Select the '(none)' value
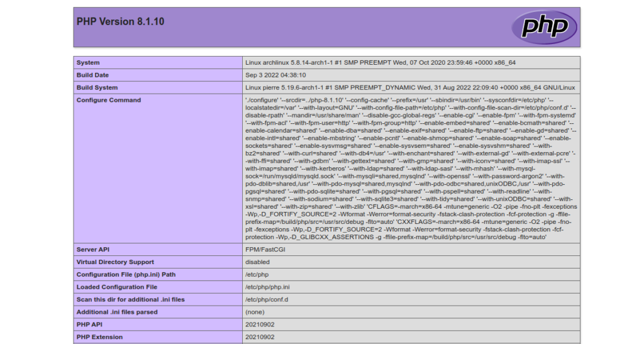 [255, 312]
